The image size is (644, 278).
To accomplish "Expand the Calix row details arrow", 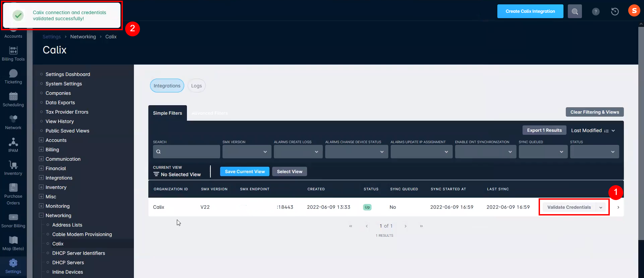I will pyautogui.click(x=618, y=207).
